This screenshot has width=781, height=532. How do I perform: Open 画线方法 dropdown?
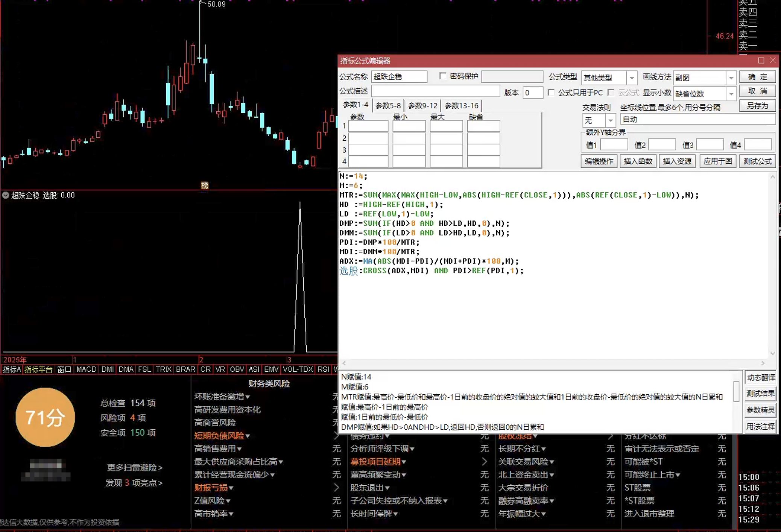[x=731, y=78]
